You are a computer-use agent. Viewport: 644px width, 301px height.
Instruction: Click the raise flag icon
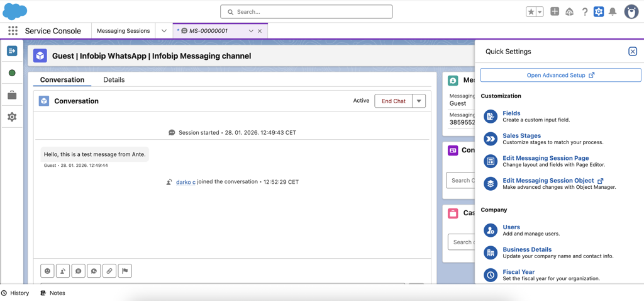pyautogui.click(x=125, y=271)
